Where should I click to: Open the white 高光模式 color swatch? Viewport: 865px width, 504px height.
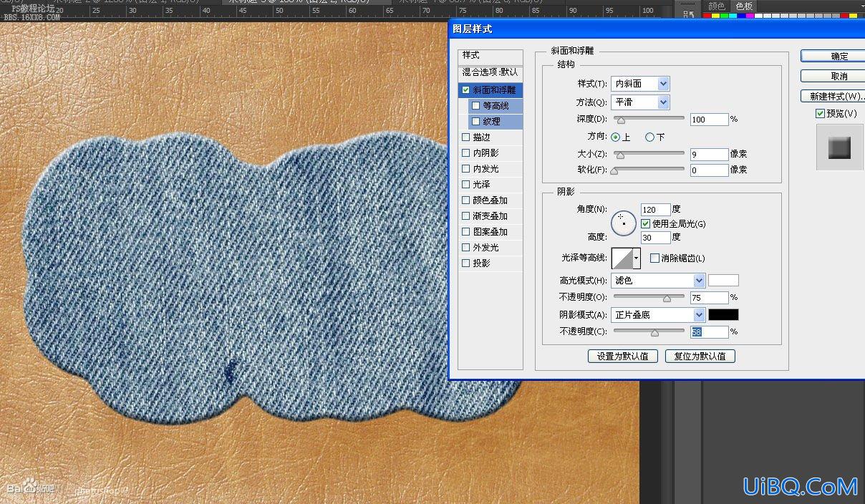[x=723, y=281]
